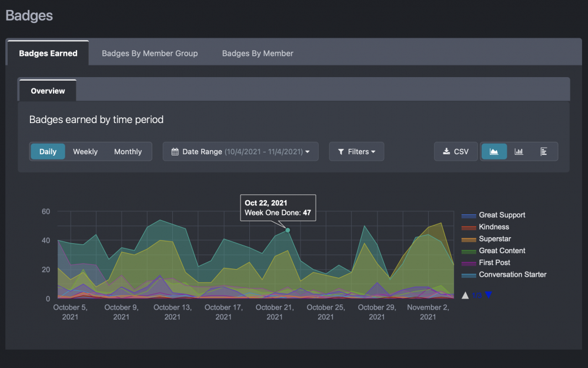Select the Weekly time period

[x=85, y=151]
